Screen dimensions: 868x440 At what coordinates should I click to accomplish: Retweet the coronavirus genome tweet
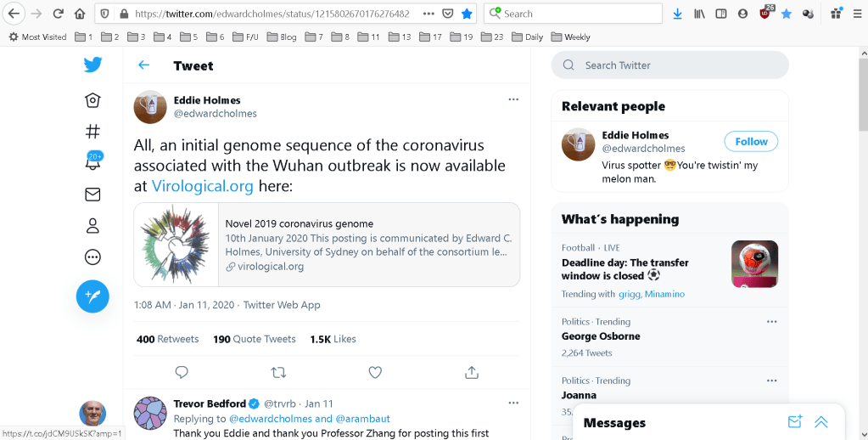click(278, 372)
